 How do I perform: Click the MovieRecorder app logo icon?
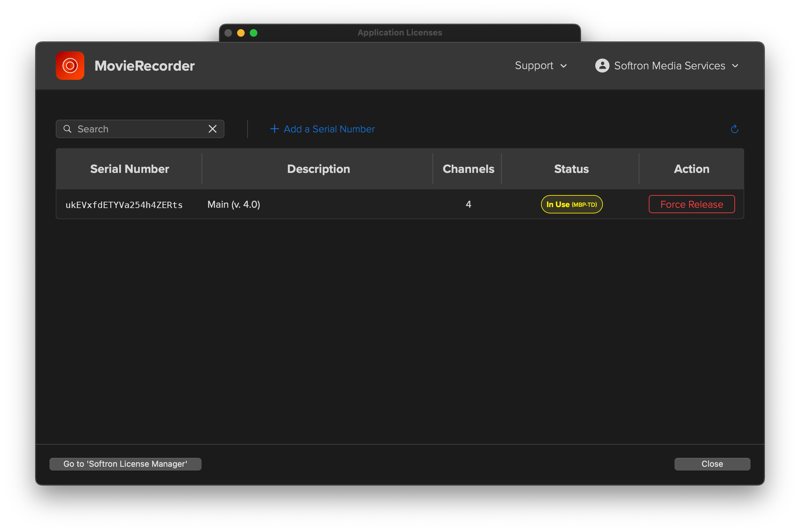click(70, 66)
